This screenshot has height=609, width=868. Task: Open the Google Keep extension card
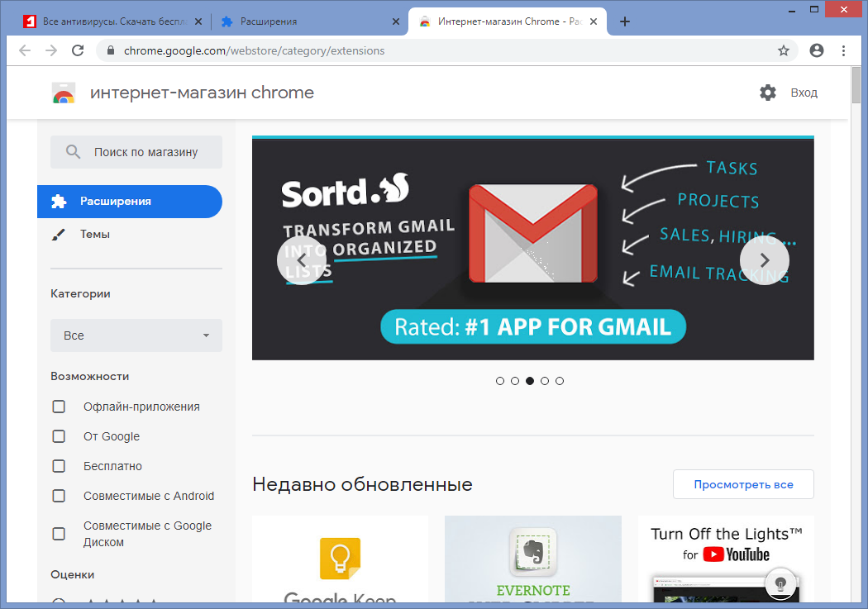click(340, 559)
